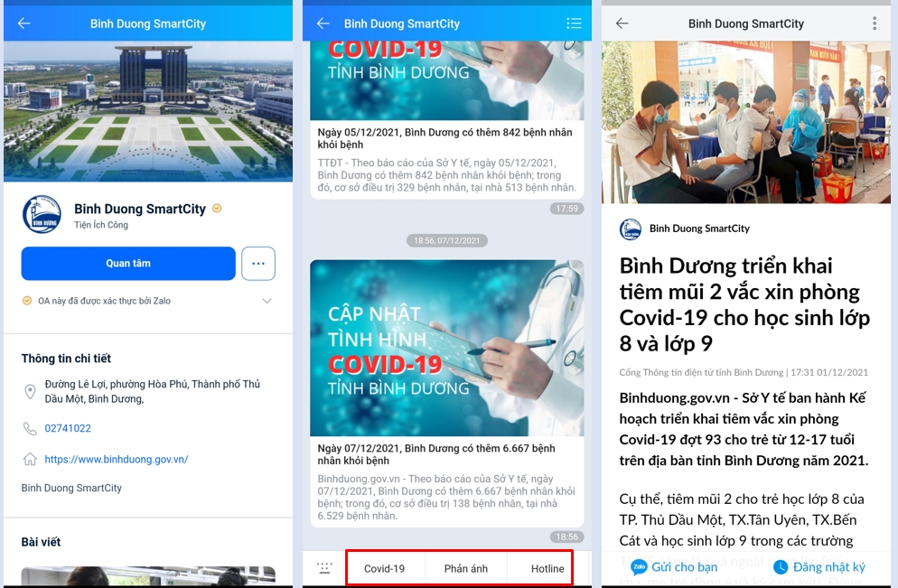
Task: Tap the Bài viết post thumbnail preview
Action: [x=148, y=576]
